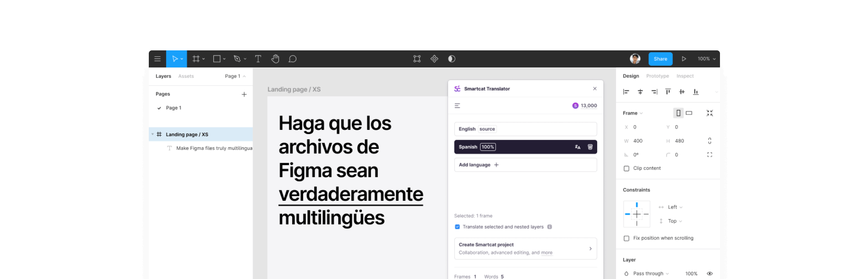Open the Figma main hamburger menu
868x279 pixels.
coord(157,59)
